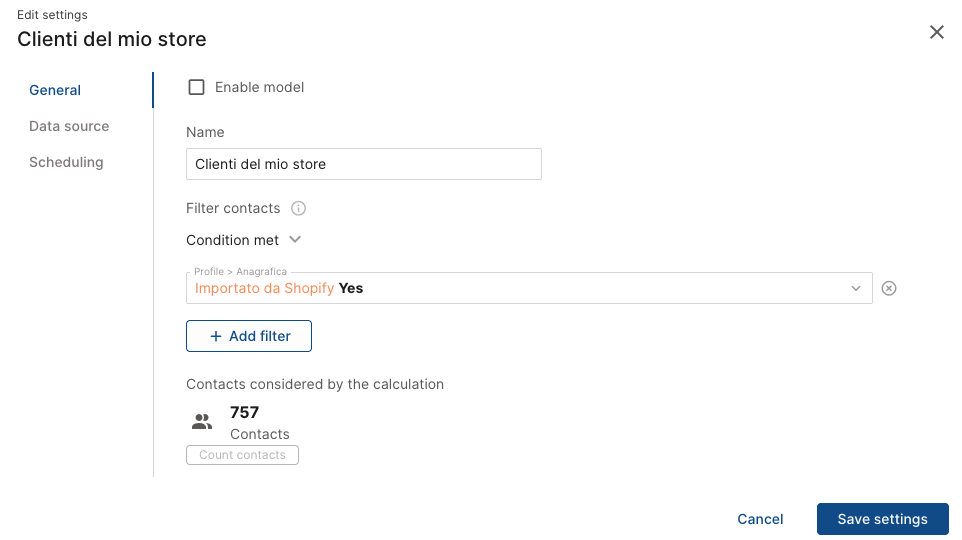The width and height of the screenshot is (962, 540).
Task: Click the people icon near 757 Contacts
Action: [202, 422]
